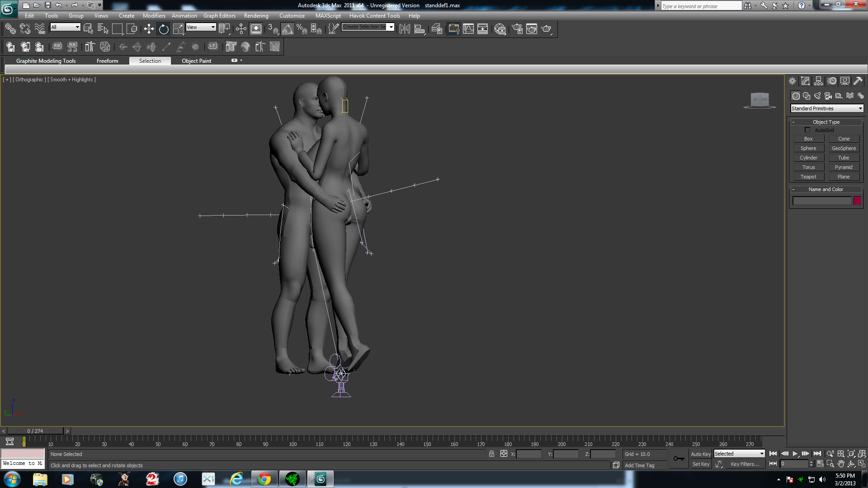
Task: Play the animation
Action: coord(795,454)
